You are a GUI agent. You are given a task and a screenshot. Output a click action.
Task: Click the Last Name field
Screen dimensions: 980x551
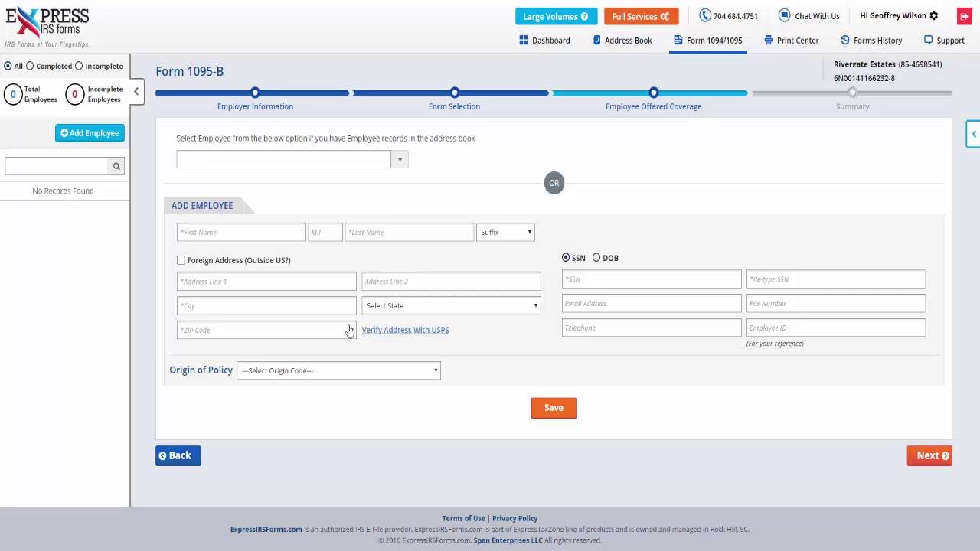410,232
